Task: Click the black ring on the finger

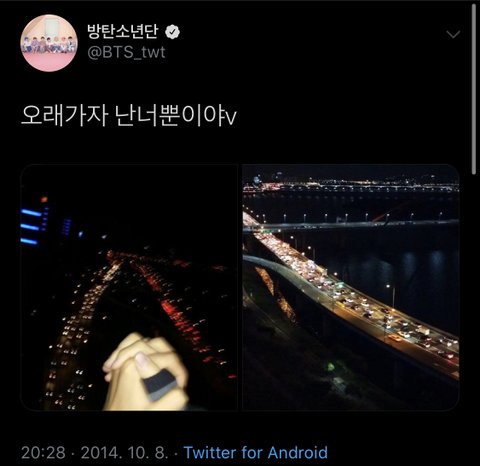Action: click(158, 384)
